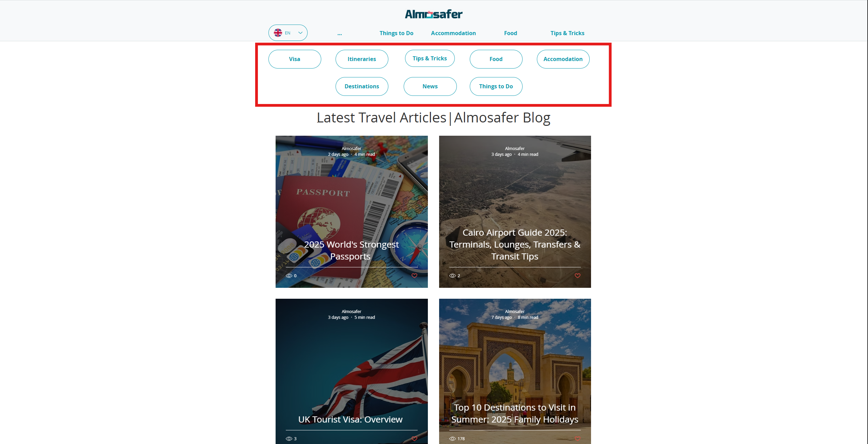Image resolution: width=868 pixels, height=444 pixels.
Task: Expand the language selector chevron
Action: pyautogui.click(x=300, y=33)
